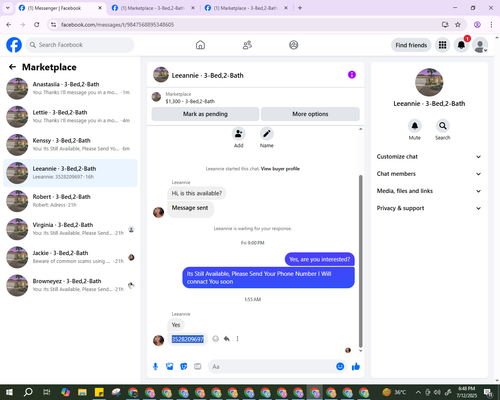This screenshot has width=500, height=400.
Task: Send a voice clip via microphone icon
Action: coord(155,367)
